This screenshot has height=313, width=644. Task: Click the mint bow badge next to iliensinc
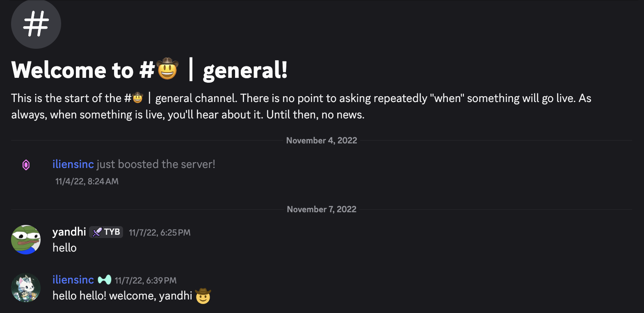104,279
